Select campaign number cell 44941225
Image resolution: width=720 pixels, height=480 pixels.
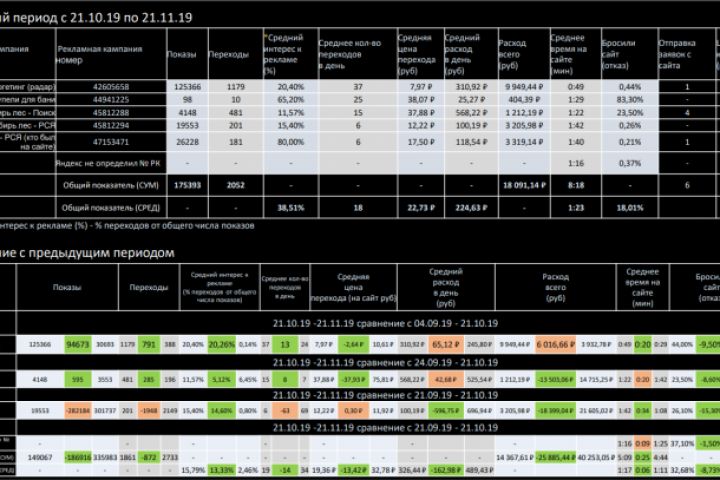(111, 100)
